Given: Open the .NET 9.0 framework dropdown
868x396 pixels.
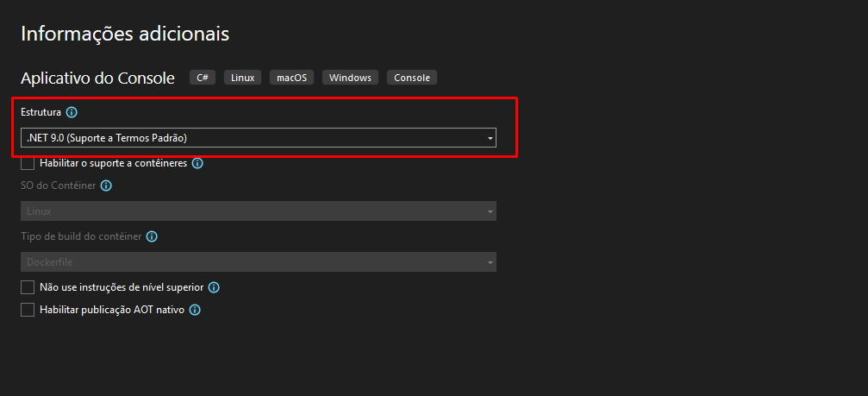Looking at the screenshot, I should pos(259,138).
